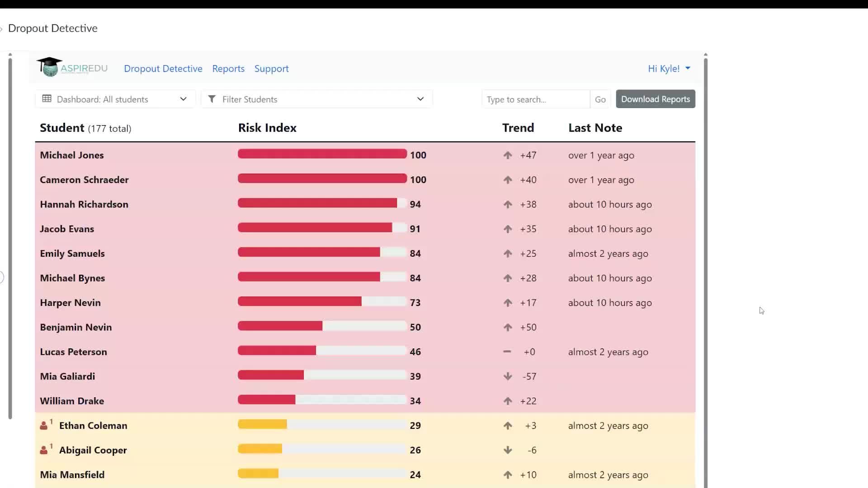Open the Support nav item
Image resolution: width=868 pixels, height=488 pixels.
pos(271,69)
